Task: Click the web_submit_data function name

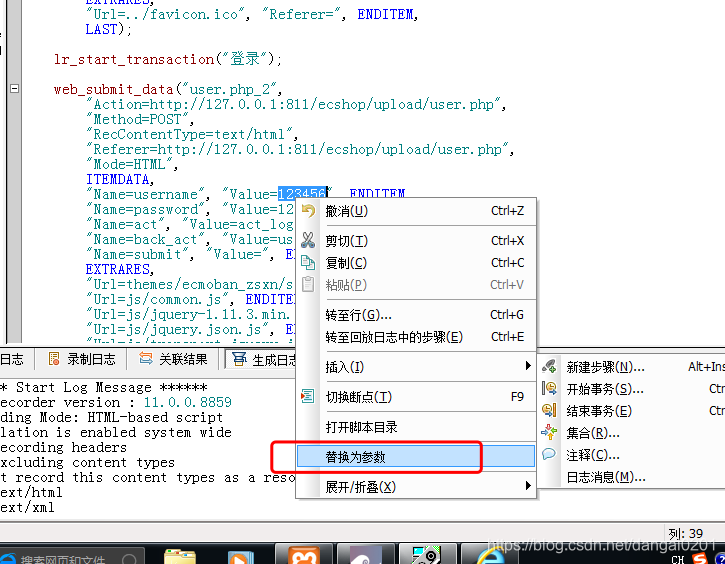Action: (114, 89)
